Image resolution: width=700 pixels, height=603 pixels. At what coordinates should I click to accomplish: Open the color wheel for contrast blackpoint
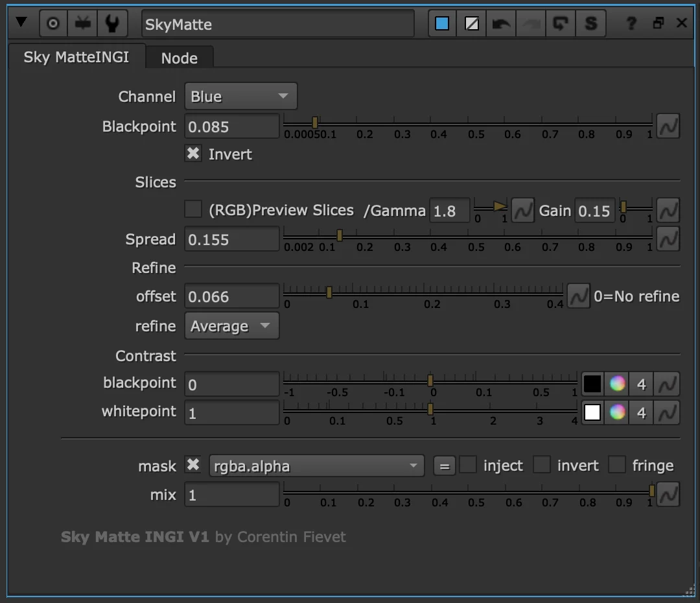[x=617, y=384]
